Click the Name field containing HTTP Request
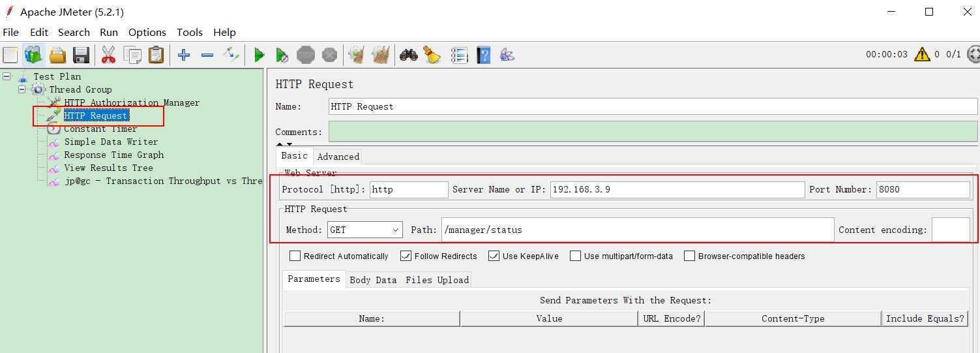 pos(653,106)
